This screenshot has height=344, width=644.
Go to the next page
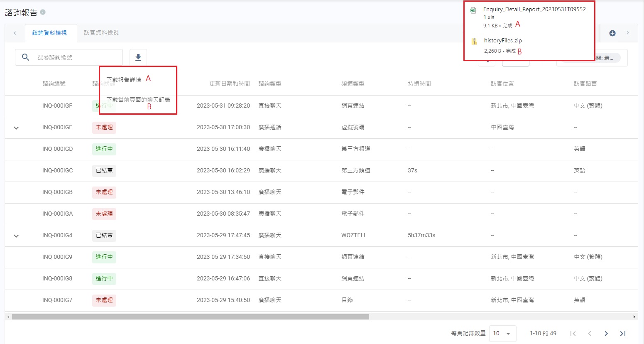coord(606,333)
